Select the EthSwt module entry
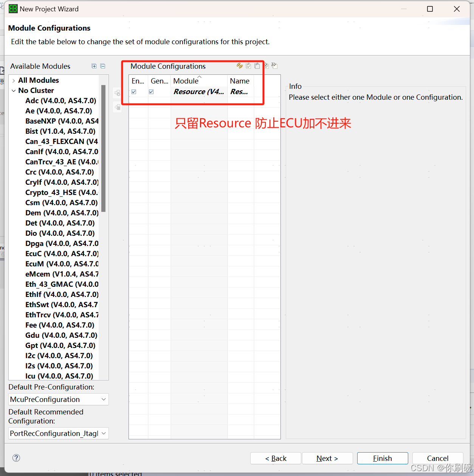Image resolution: width=474 pixels, height=476 pixels. 62,305
